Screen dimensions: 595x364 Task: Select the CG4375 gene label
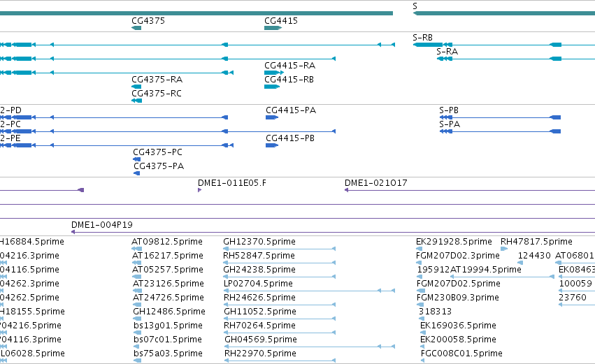(x=148, y=21)
